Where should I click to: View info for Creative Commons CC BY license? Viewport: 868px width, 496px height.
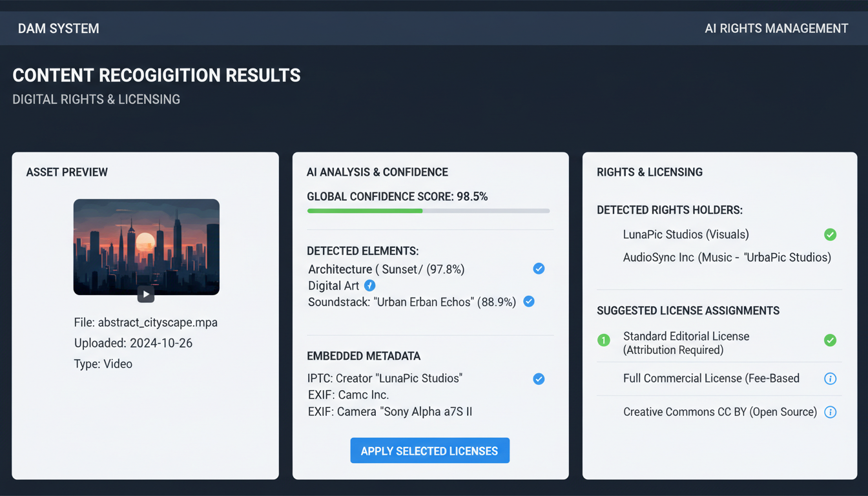[x=831, y=412]
